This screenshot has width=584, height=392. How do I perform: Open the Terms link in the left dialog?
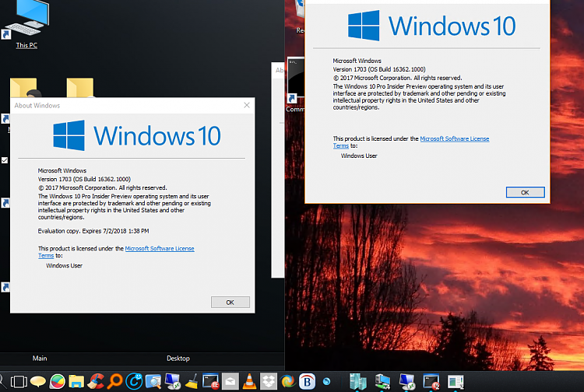[46, 256]
